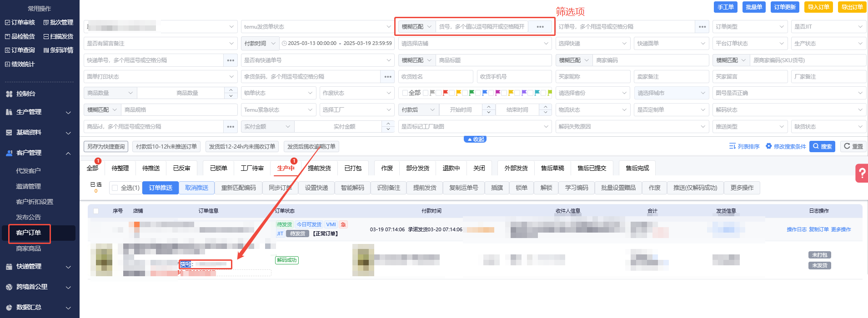Viewport: 868px width, 318px height.
Task: Click the 操作日志 link in order row
Action: 797,229
